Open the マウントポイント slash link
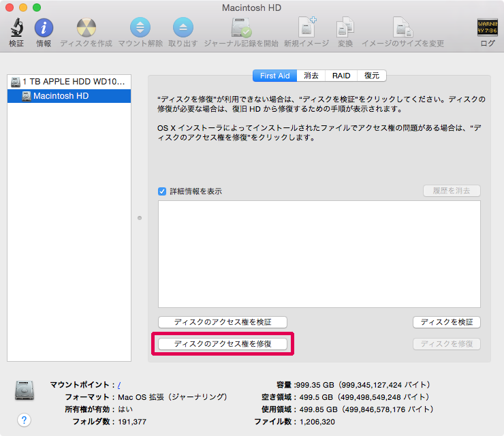 click(119, 385)
